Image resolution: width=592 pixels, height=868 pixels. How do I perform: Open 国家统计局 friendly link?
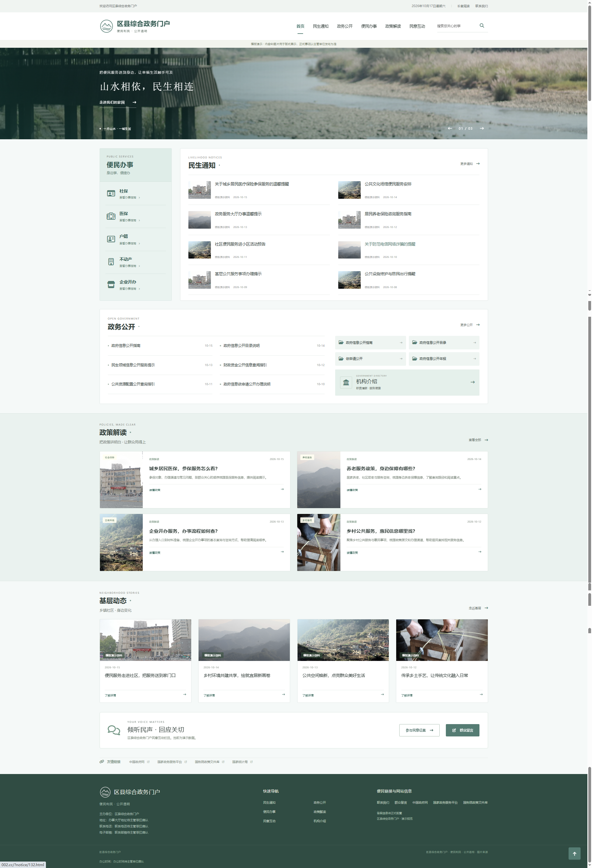240,762
